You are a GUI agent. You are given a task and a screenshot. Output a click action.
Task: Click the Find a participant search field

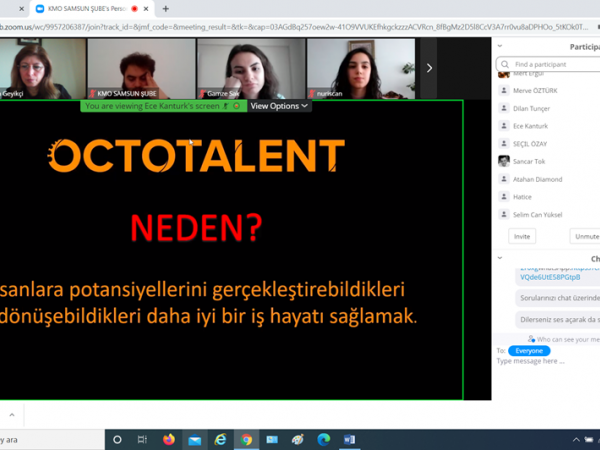pyautogui.click(x=548, y=64)
